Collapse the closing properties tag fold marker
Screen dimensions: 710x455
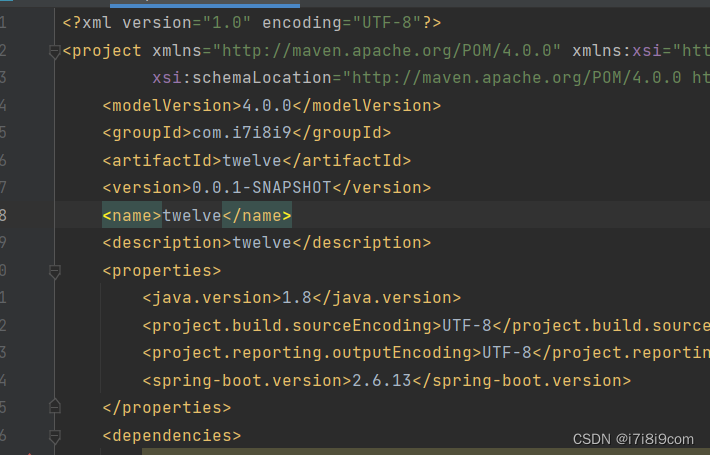[54, 407]
